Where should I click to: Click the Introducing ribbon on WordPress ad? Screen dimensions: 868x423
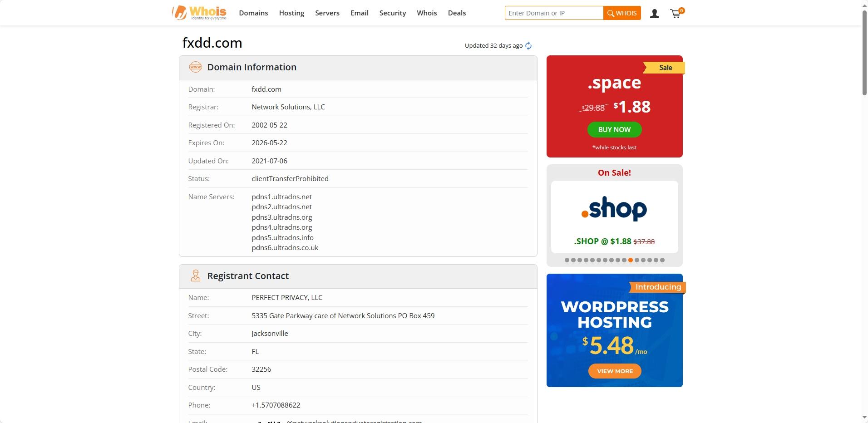657,287
